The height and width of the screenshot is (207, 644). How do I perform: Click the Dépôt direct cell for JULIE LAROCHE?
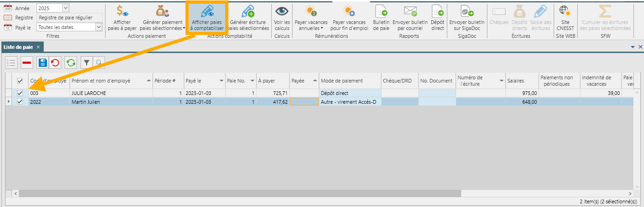[x=350, y=93]
